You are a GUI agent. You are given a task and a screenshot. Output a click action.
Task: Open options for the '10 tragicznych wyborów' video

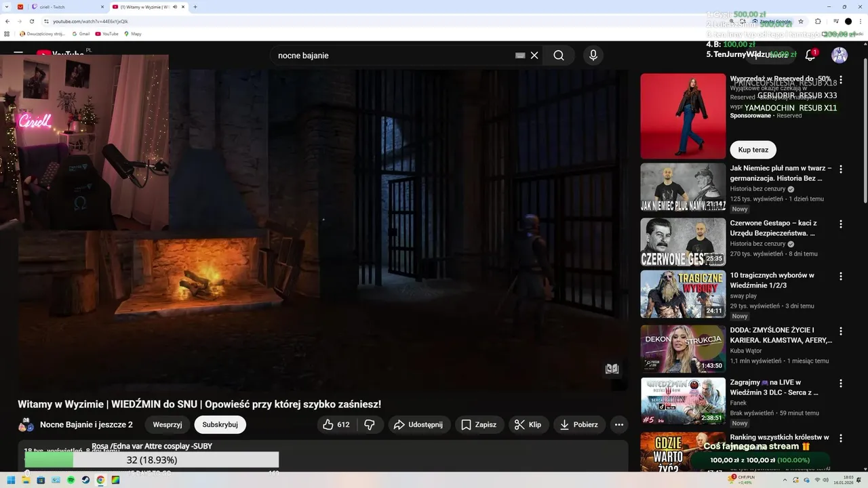841,277
